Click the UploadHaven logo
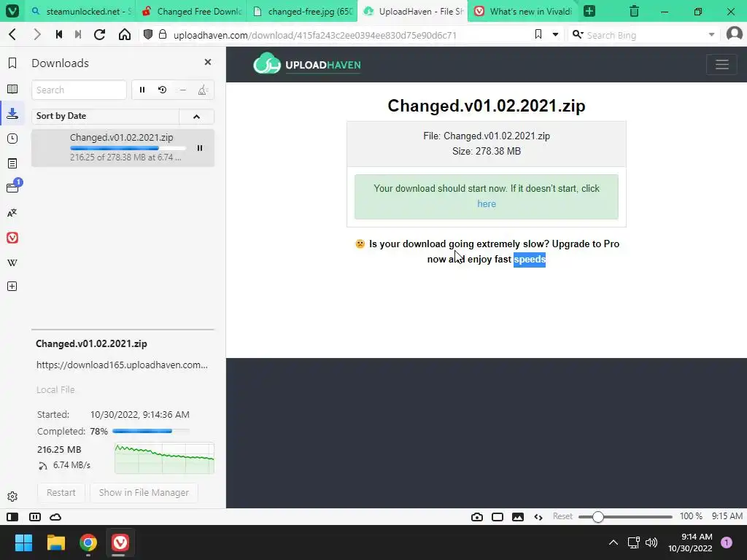747x560 pixels. coord(307,64)
